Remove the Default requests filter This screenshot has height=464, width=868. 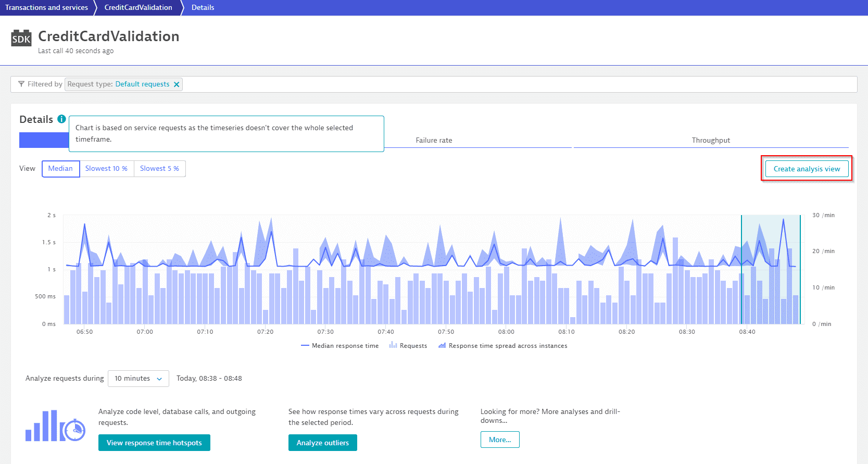pyautogui.click(x=177, y=84)
